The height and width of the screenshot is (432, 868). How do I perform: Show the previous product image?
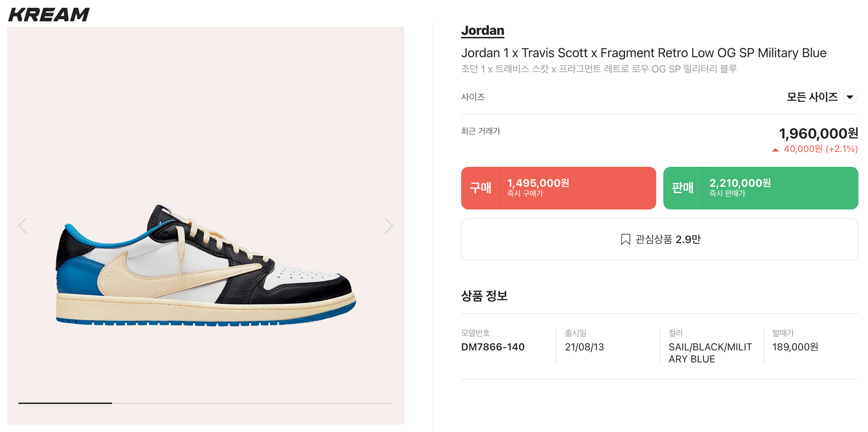[x=23, y=226]
